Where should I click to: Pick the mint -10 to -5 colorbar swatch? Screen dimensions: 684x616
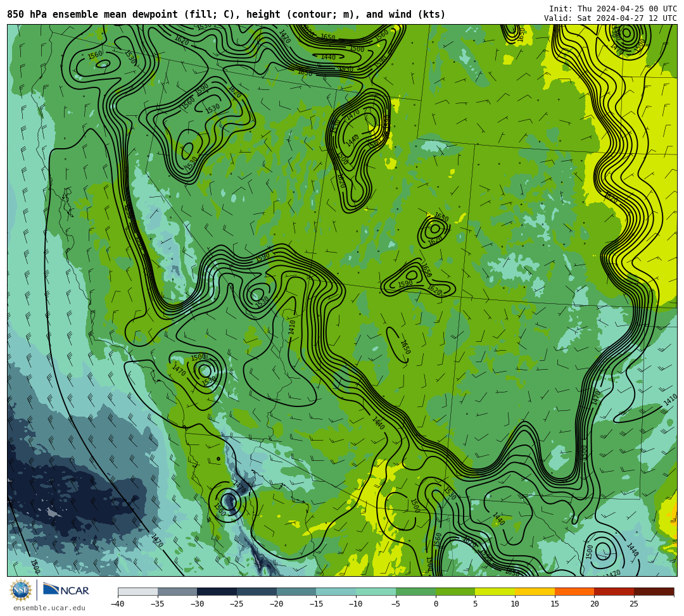coord(376,591)
